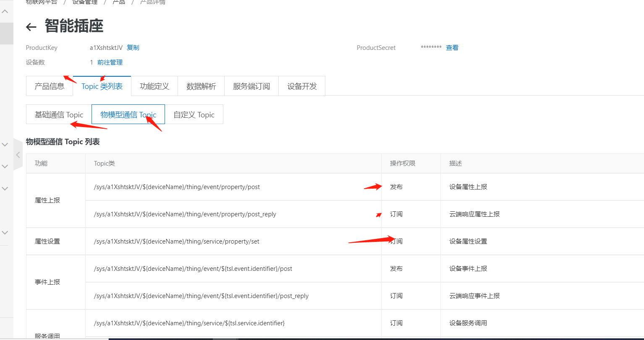This screenshot has width=644, height=340.
Task: Click the 操作权限 column header
Action: 403,163
